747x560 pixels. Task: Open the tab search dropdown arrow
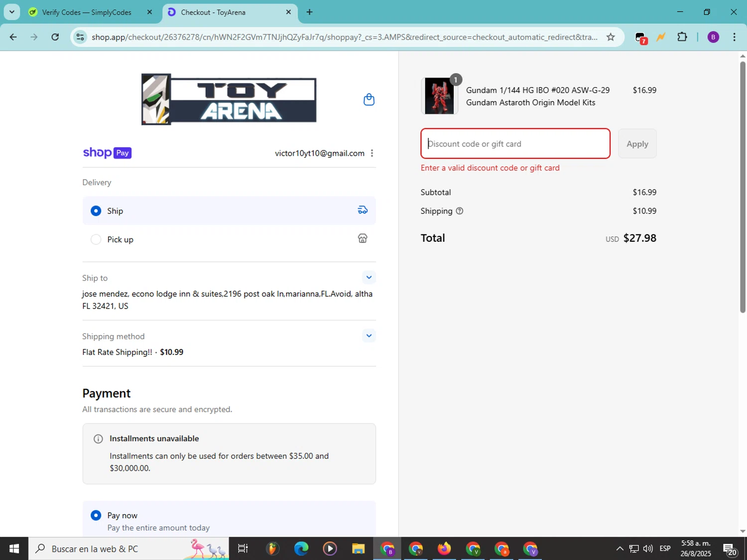pyautogui.click(x=11, y=12)
